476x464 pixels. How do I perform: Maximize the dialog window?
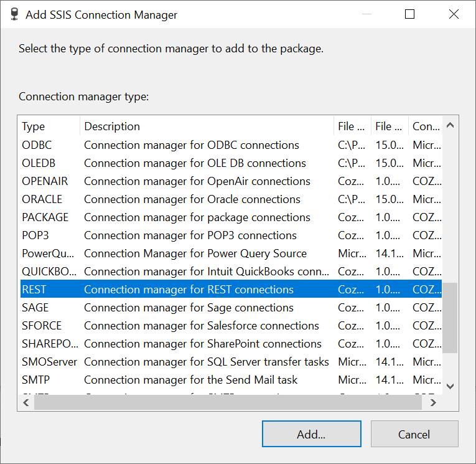click(x=409, y=15)
